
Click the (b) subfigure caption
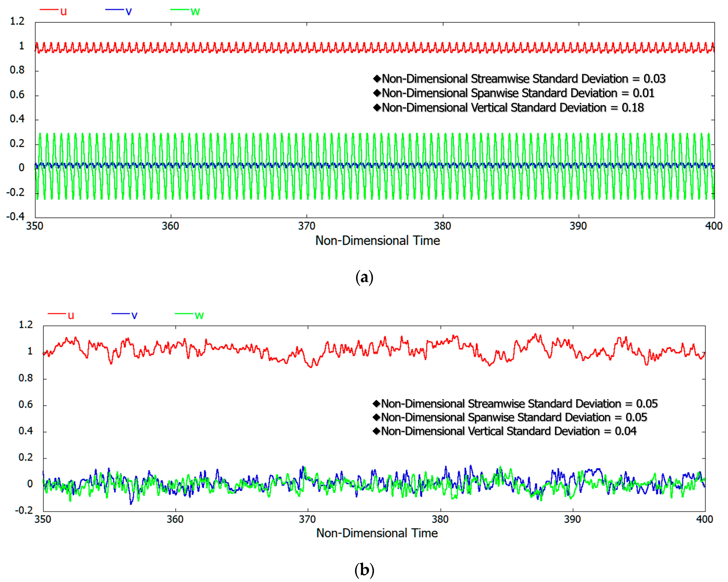pyautogui.click(x=364, y=570)
